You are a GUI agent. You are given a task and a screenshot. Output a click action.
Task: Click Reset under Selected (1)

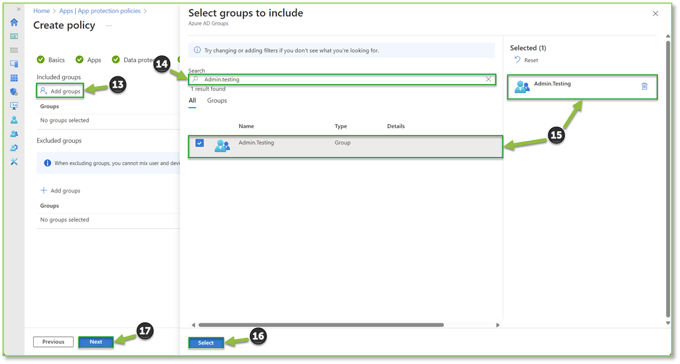pyautogui.click(x=526, y=60)
